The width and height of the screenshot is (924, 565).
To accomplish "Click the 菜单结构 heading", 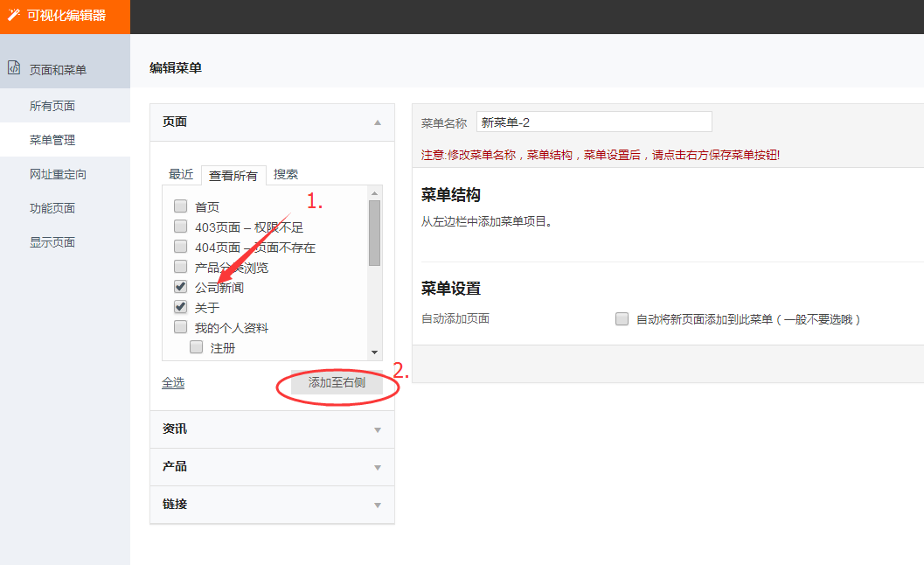I will pos(451,195).
